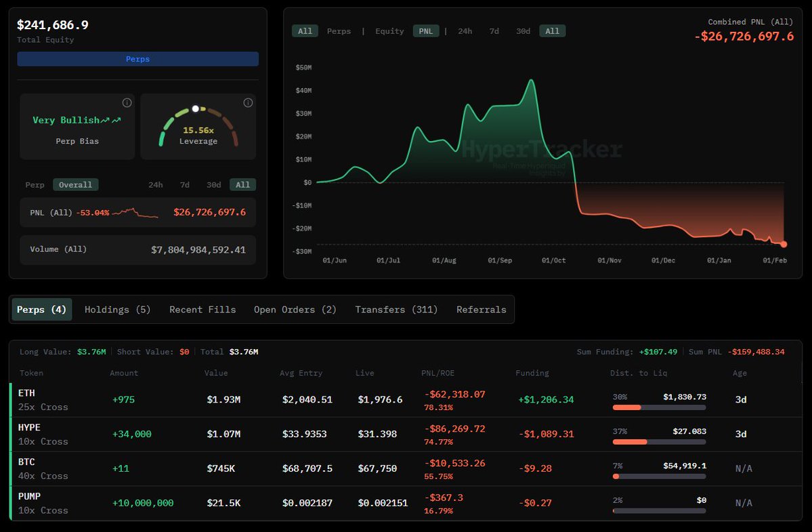Select 24h range in the chart header
The width and height of the screenshot is (812, 532).
[x=465, y=31]
